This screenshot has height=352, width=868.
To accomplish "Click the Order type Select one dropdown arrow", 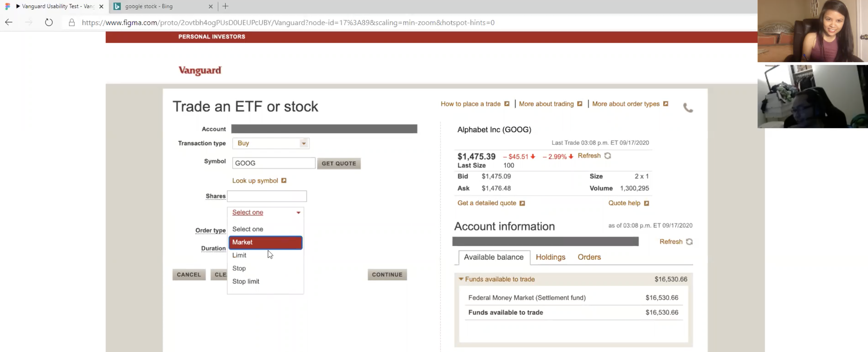I will 298,213.
